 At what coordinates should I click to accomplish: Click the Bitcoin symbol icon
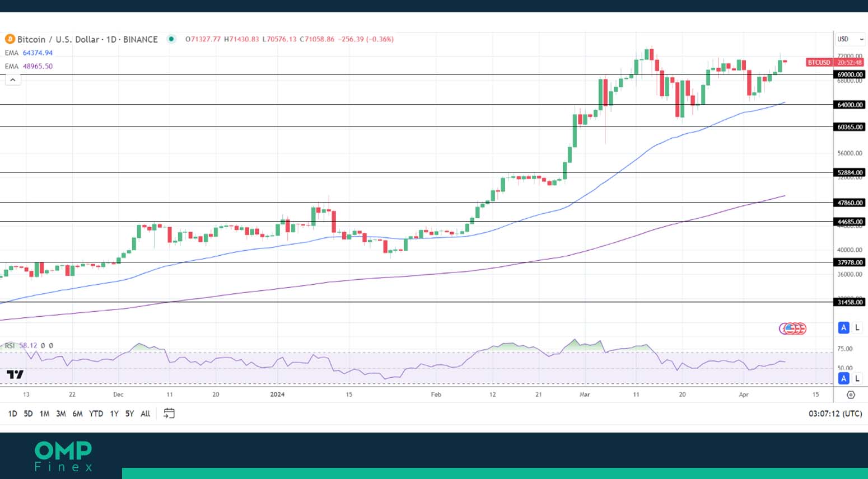[10, 39]
